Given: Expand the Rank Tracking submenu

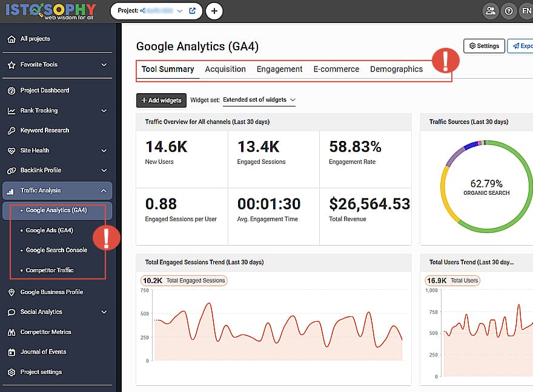Looking at the screenshot, I should [104, 111].
